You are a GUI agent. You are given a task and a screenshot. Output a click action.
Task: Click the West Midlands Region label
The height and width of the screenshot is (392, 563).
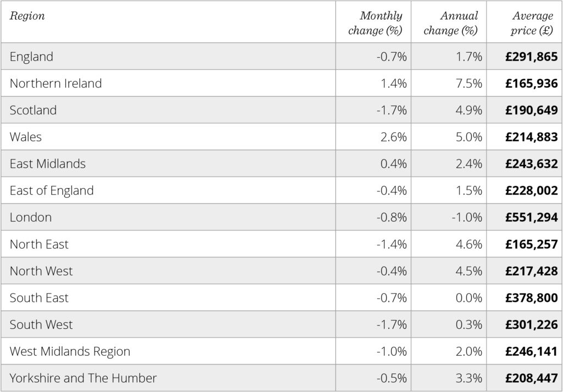pos(70,351)
